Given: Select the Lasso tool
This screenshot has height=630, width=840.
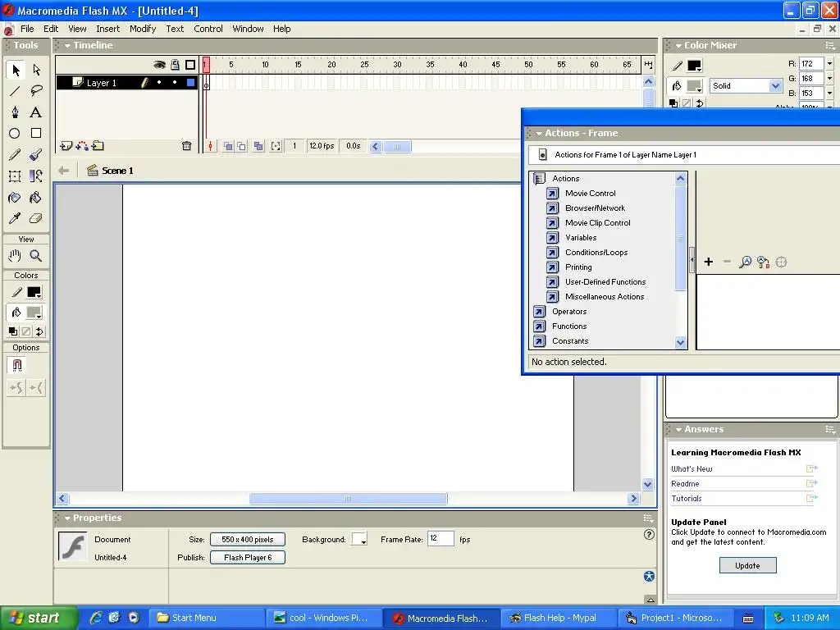Looking at the screenshot, I should coord(36,90).
